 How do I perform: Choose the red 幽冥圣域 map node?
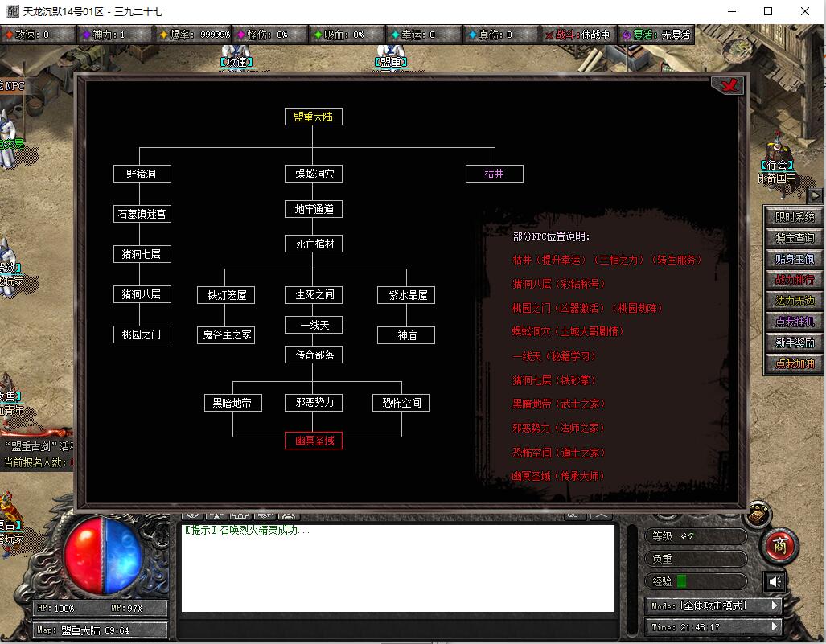[314, 441]
